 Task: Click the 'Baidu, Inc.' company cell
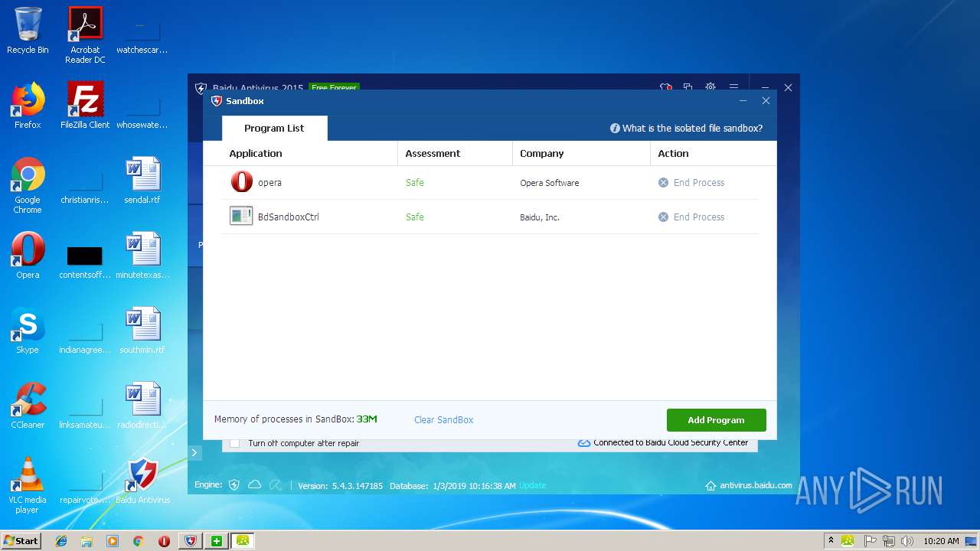pyautogui.click(x=540, y=217)
